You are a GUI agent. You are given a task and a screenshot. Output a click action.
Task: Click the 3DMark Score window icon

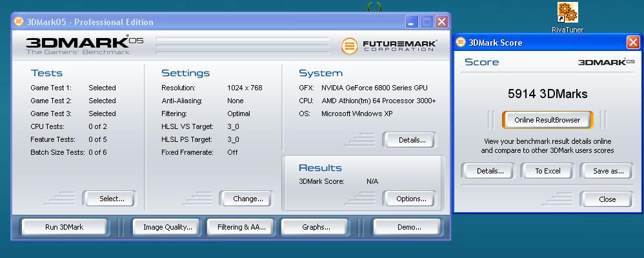coord(461,43)
